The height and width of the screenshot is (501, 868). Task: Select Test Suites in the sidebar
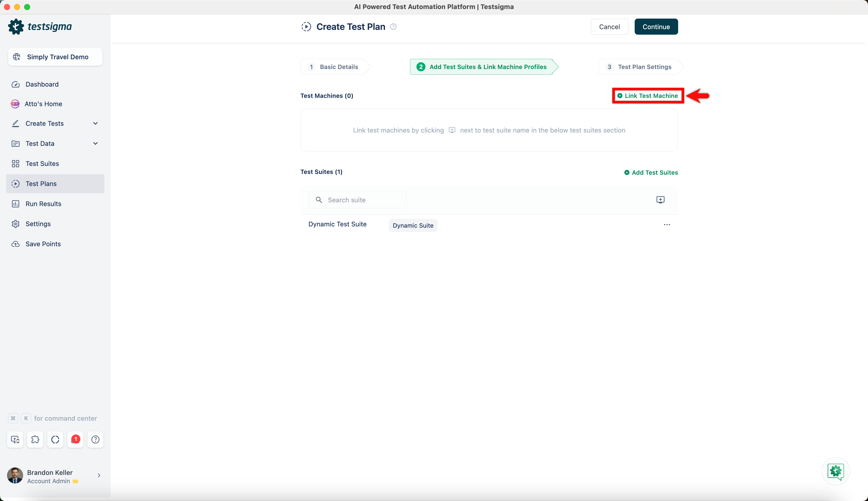[42, 163]
